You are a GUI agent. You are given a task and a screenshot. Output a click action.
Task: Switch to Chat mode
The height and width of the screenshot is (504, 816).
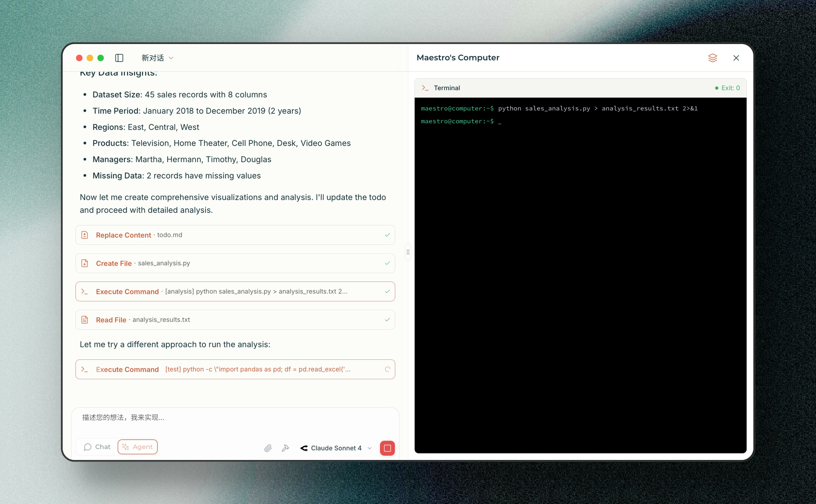(x=97, y=447)
